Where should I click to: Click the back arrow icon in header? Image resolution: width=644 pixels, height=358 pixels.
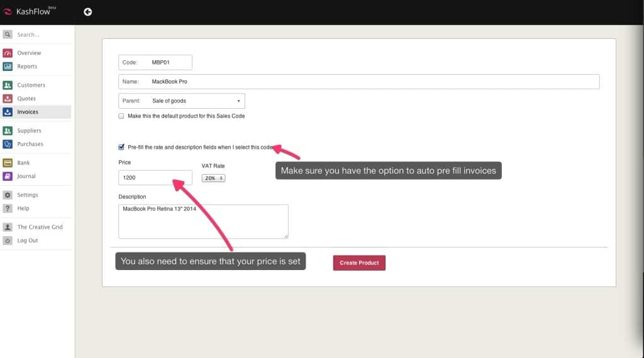coord(87,12)
